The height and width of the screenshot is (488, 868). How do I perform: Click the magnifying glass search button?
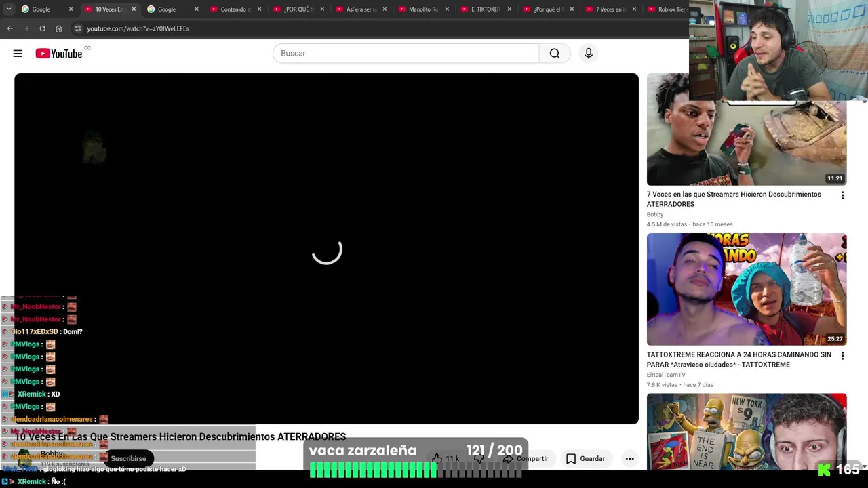[x=555, y=54]
